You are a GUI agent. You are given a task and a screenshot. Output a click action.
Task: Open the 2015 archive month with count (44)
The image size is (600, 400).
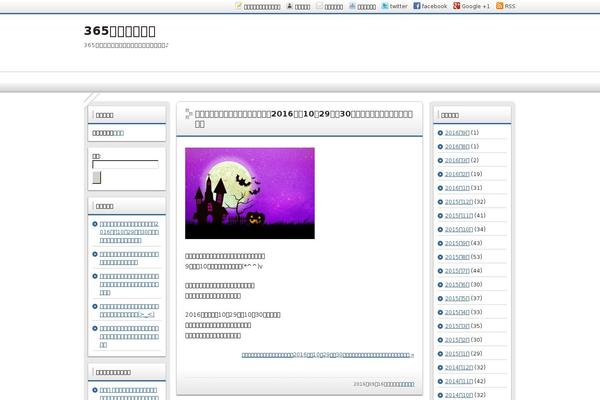tap(457, 271)
